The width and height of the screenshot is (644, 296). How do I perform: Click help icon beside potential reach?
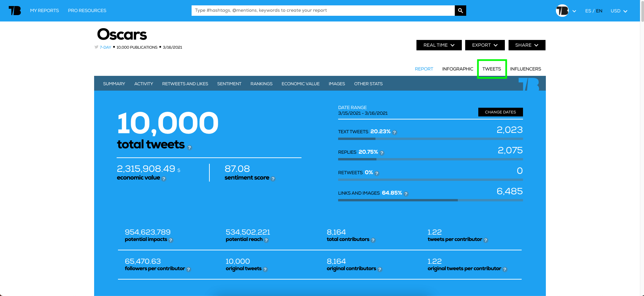266,240
